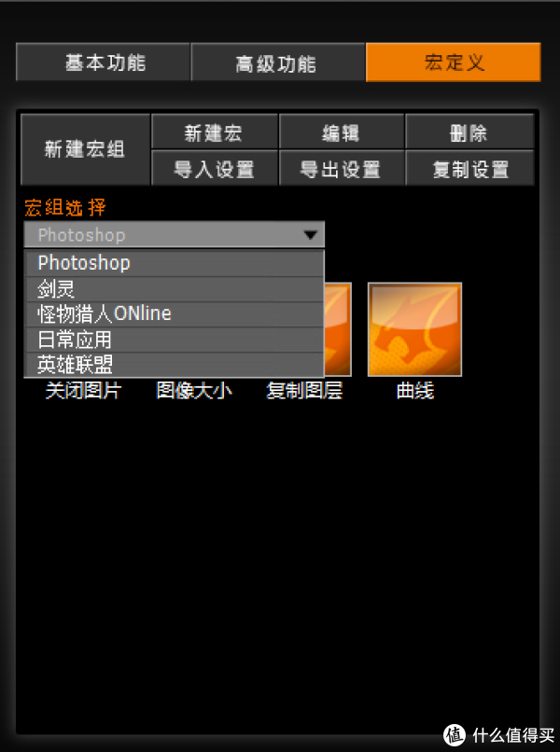Click the 导出设置 button
Viewport: 560px width, 752px height.
(x=342, y=168)
